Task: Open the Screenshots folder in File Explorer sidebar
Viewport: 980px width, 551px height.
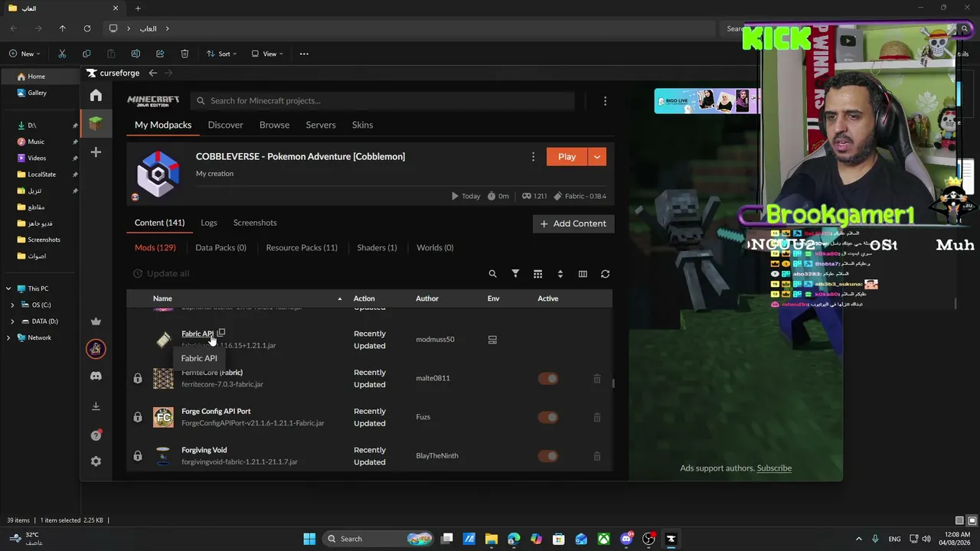Action: click(44, 240)
